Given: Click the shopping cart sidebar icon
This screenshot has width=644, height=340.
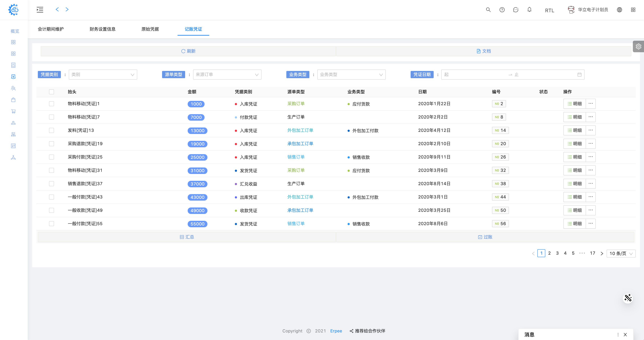Looking at the screenshot, I should pyautogui.click(x=14, y=111).
